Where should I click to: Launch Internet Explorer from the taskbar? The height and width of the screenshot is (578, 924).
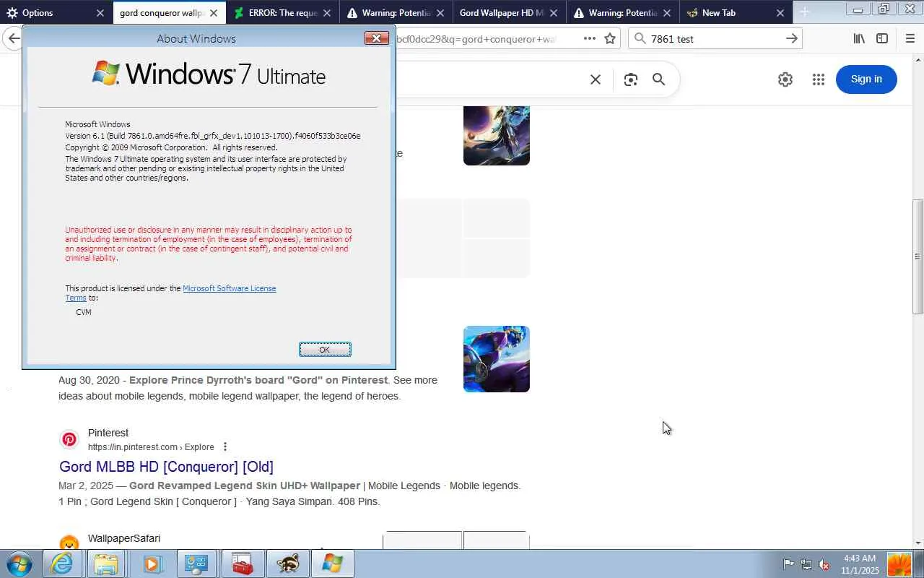tap(62, 564)
